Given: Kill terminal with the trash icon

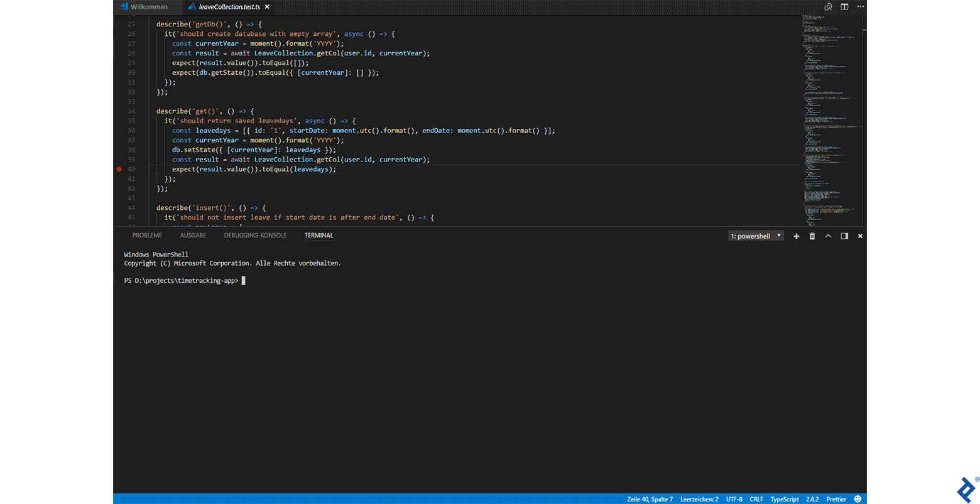Looking at the screenshot, I should click(812, 236).
